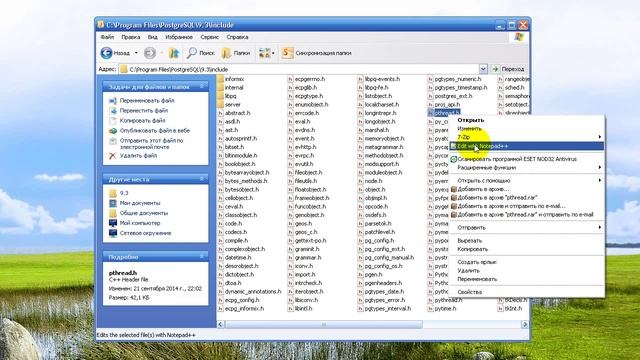The image size is (640, 360).
Task: Click into the address path field
Action: [299, 69]
